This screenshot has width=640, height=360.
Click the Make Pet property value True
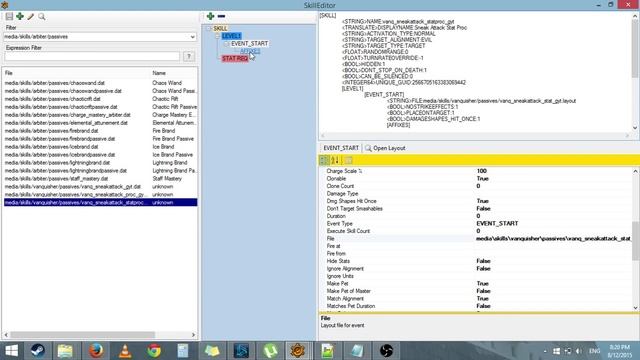[x=482, y=283]
